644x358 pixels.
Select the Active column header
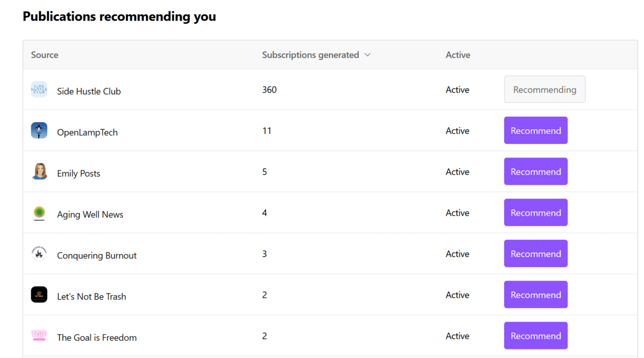(x=458, y=55)
